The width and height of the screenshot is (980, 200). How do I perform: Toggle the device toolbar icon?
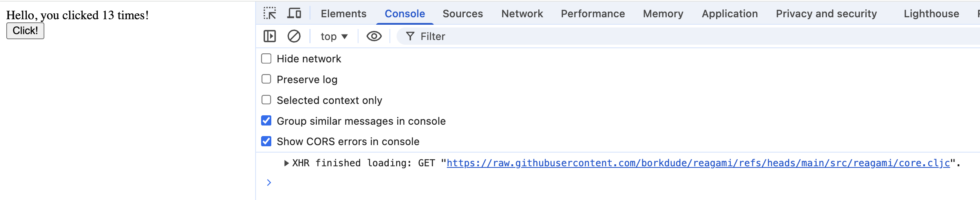click(x=294, y=13)
